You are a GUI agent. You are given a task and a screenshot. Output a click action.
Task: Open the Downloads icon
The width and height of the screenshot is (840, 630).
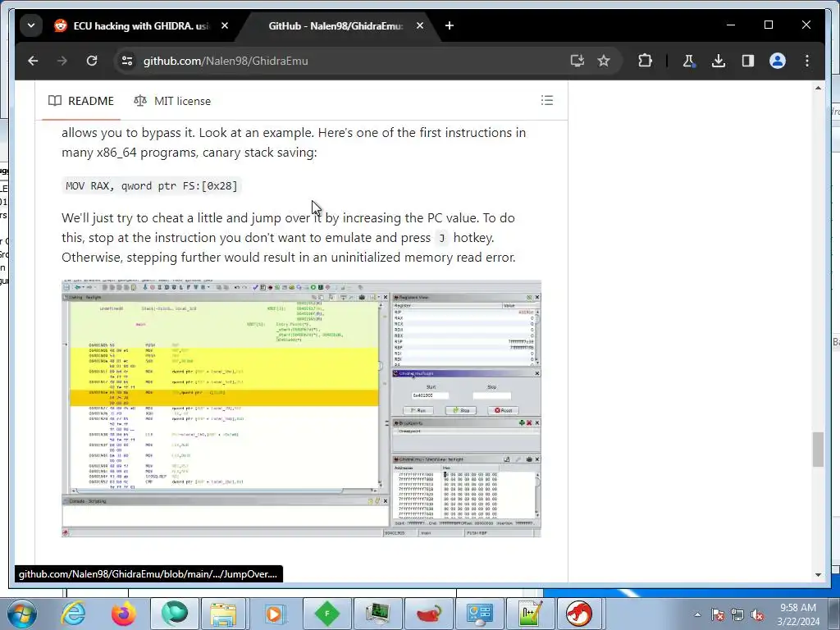(719, 61)
